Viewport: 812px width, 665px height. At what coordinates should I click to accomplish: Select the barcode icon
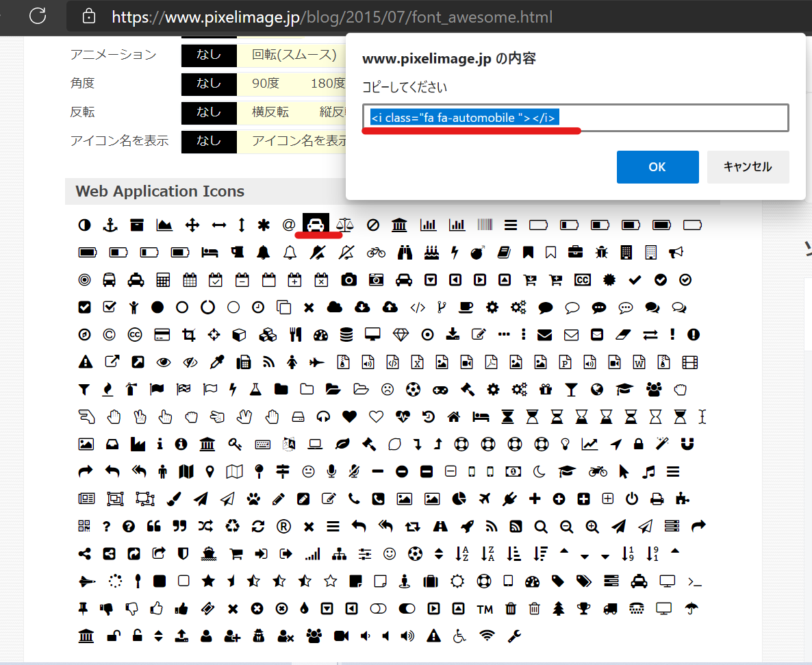(485, 225)
